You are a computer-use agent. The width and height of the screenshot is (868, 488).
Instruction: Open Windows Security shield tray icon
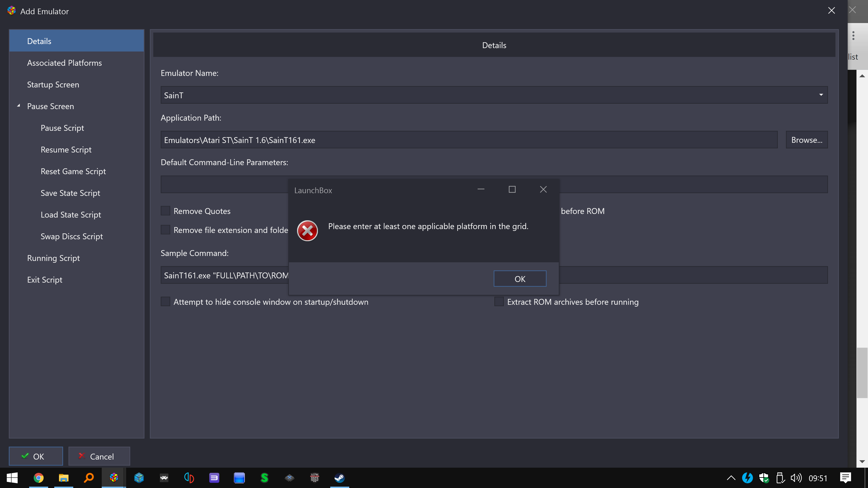[764, 478]
